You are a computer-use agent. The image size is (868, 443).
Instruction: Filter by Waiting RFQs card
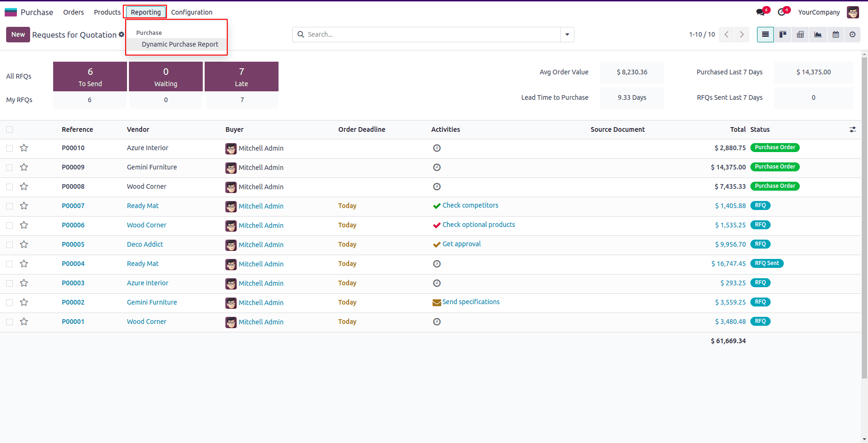tap(166, 76)
